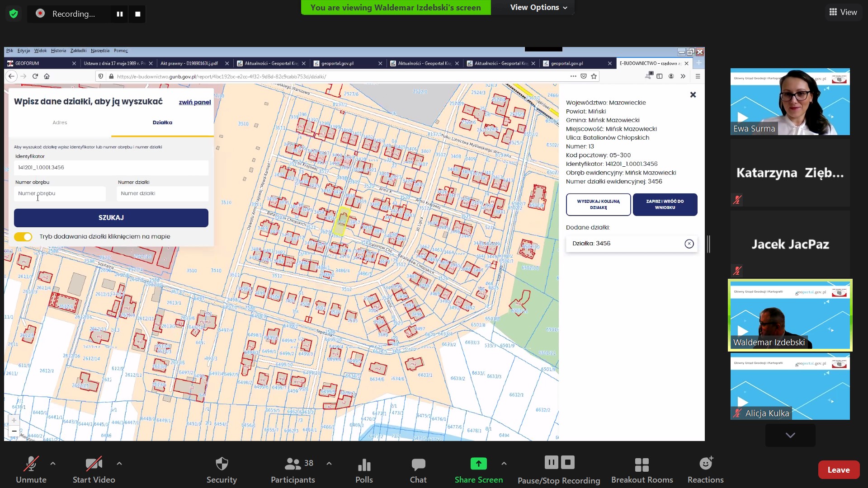Zoom out the map with minus button
This screenshot has width=868, height=488.
[14, 431]
